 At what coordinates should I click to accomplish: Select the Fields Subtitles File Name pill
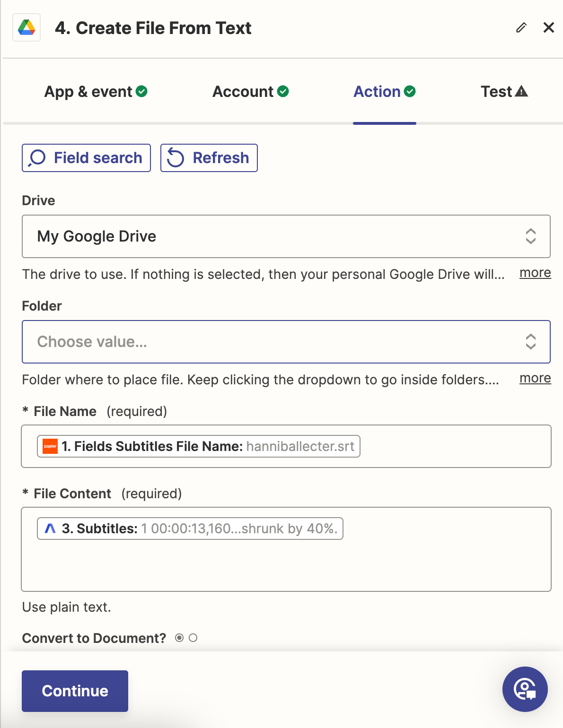pyautogui.click(x=199, y=446)
